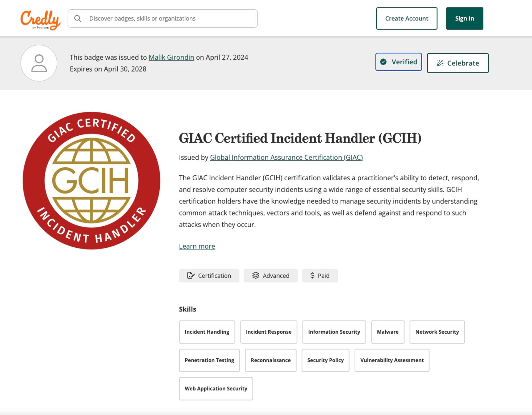Open the Network Security skill
This screenshot has width=532, height=415.
pyautogui.click(x=437, y=332)
